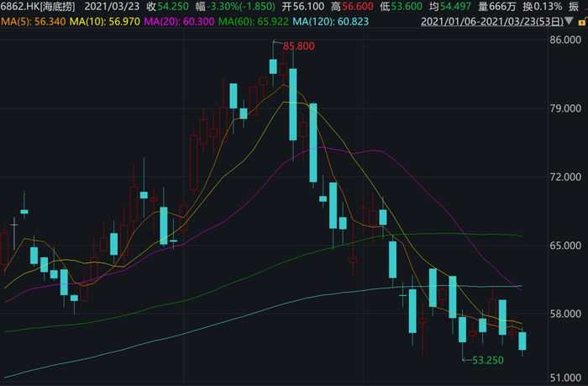
Task: Toggle the MA(10) moving average label
Action: (x=105, y=22)
